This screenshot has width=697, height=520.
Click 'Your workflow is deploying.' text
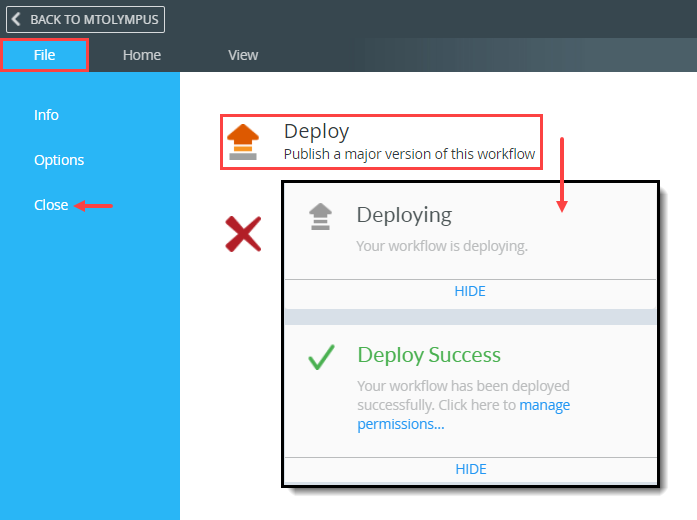[442, 246]
